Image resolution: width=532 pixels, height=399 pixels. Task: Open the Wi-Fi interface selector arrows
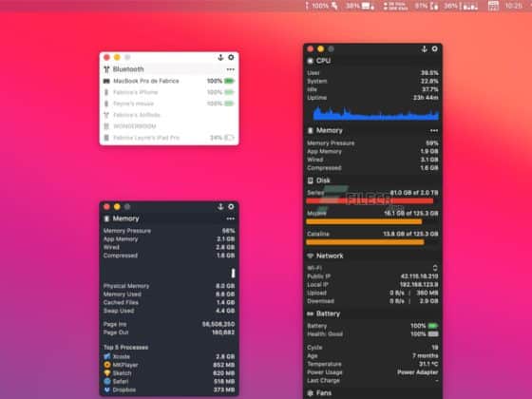click(x=435, y=268)
